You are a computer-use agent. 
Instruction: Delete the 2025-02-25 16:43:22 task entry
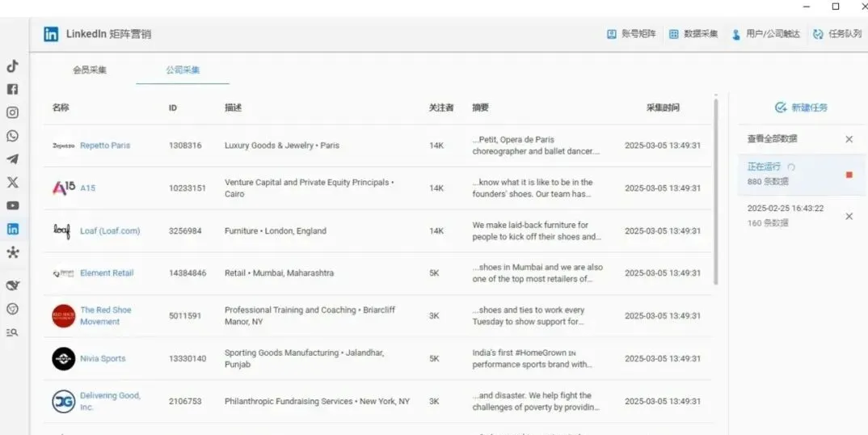(849, 216)
